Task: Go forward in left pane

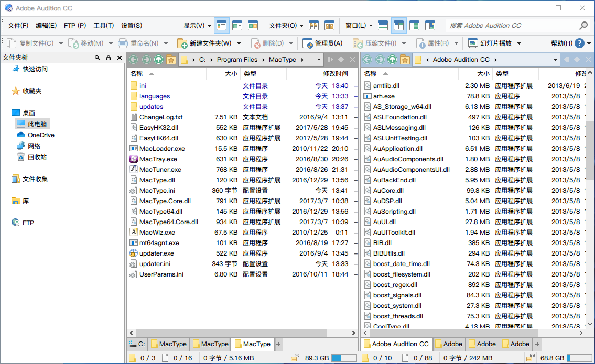Action: (146, 60)
